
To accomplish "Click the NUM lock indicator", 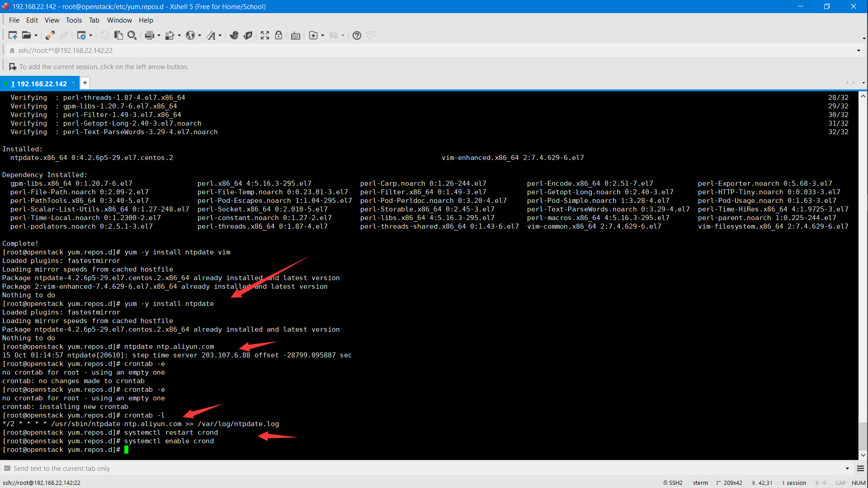I will click(858, 483).
